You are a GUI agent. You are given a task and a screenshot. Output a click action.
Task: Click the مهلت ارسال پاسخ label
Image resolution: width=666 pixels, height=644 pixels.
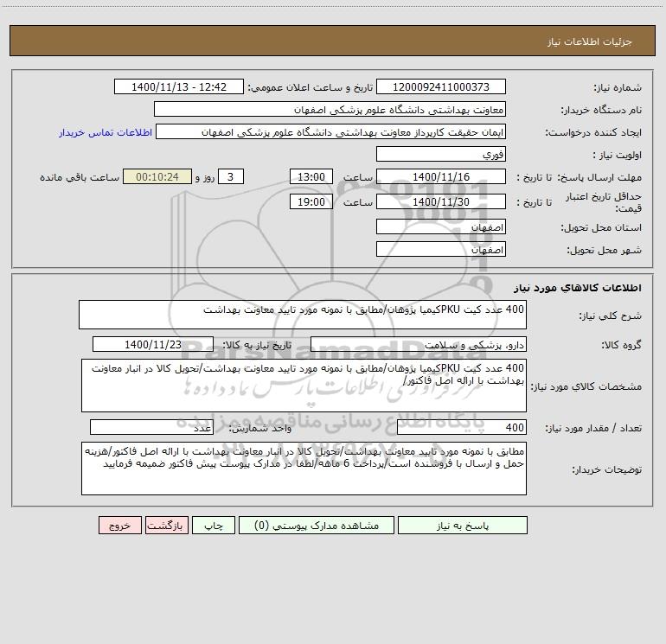(599, 177)
